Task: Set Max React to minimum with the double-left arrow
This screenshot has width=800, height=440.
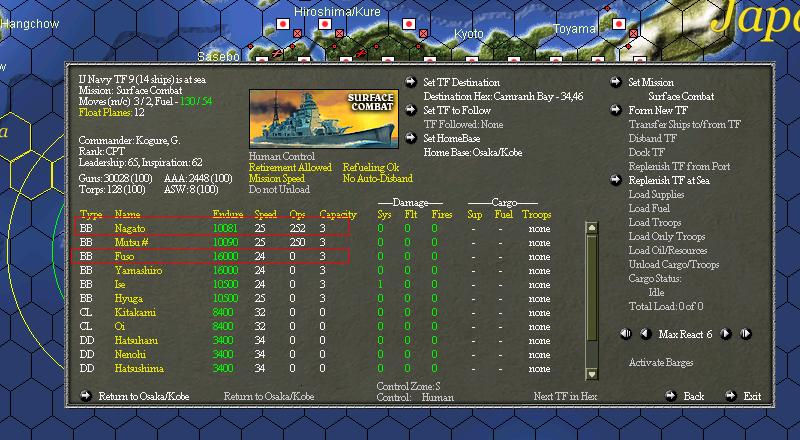Action: [626, 334]
